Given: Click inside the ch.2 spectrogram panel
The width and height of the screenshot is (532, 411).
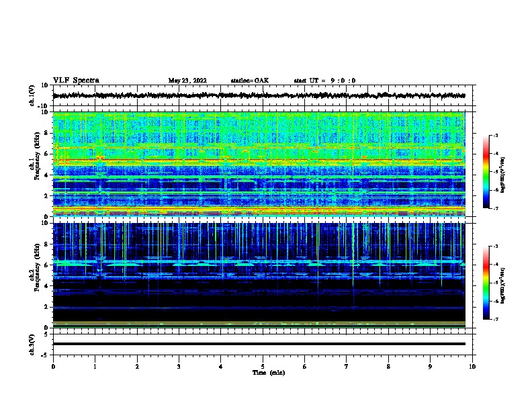Looking at the screenshot, I should coord(259,275).
